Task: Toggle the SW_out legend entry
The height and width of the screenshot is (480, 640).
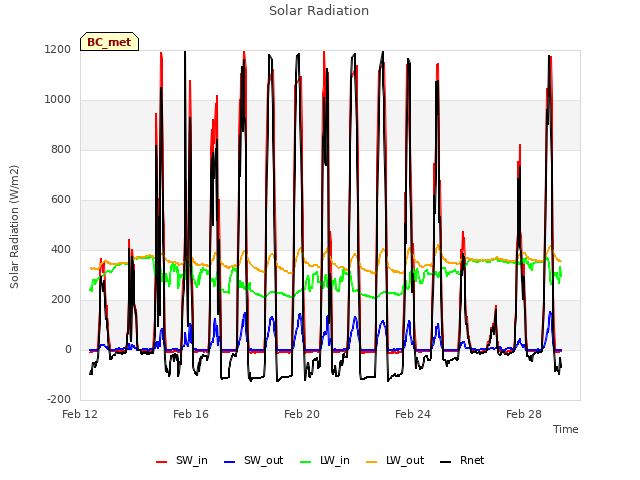Action: [253, 460]
